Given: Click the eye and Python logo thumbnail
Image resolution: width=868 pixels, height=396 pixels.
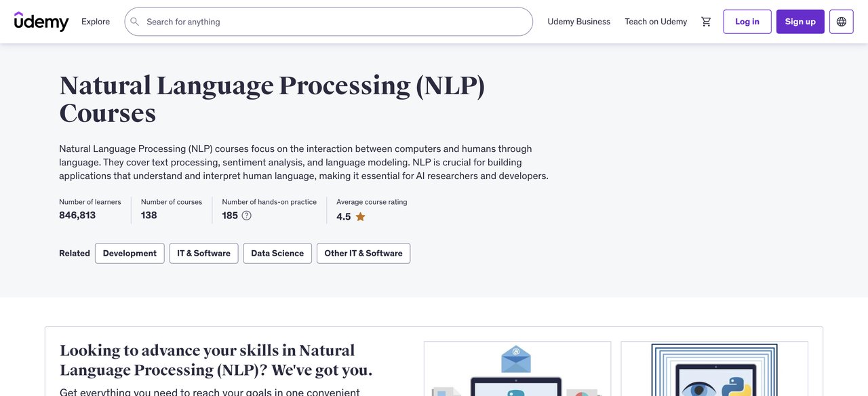Looking at the screenshot, I should point(715,369).
